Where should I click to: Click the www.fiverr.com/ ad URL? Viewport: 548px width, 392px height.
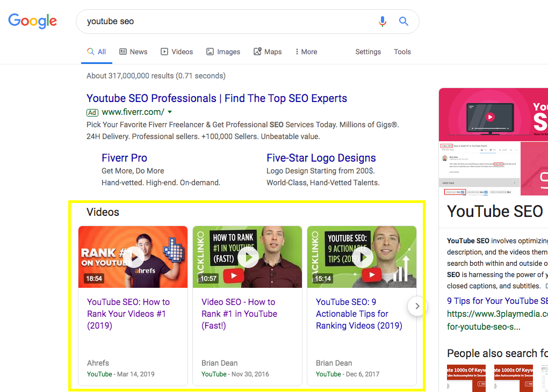(133, 112)
